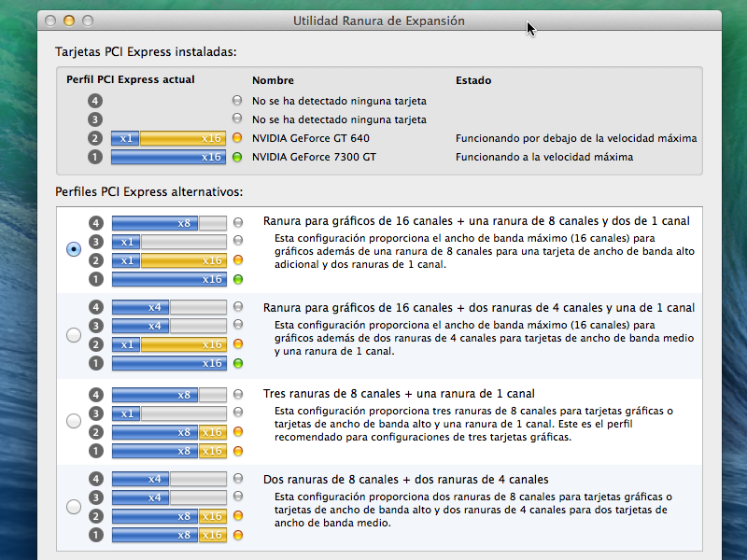Click the 'Perfil PCI Express actual' header
Viewport: 747px width, 560px height.
click(131, 79)
